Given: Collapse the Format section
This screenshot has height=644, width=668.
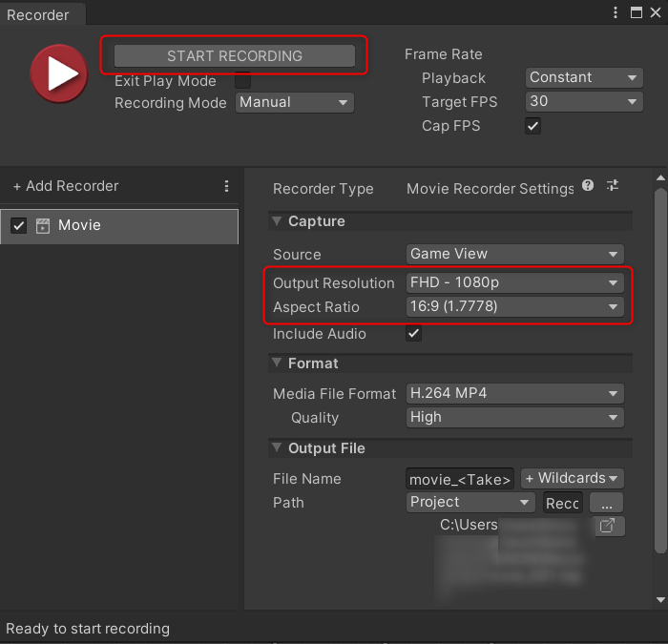Looking at the screenshot, I should click(277, 363).
